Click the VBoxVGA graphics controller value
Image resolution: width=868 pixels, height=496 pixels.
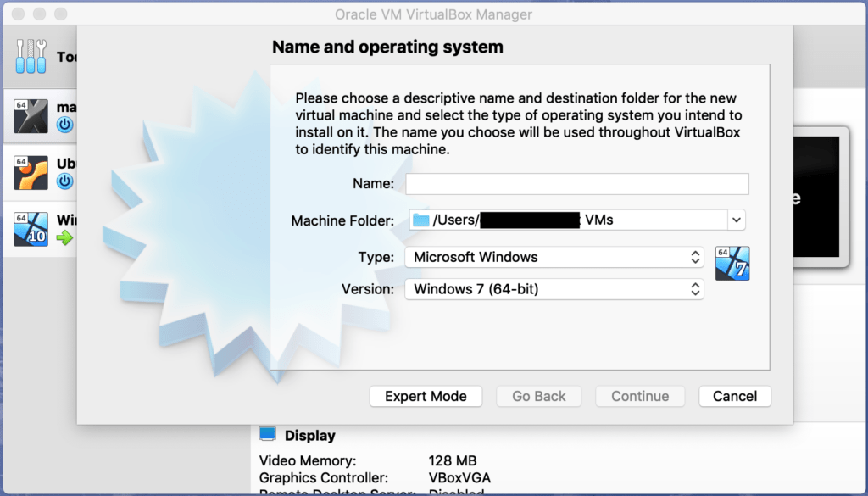click(x=459, y=477)
